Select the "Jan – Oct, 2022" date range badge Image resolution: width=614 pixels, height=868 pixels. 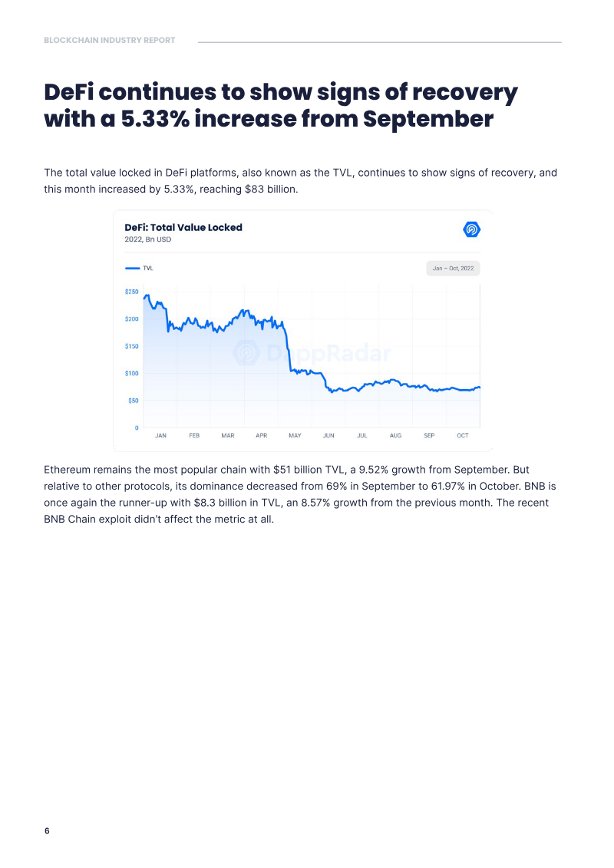(453, 269)
